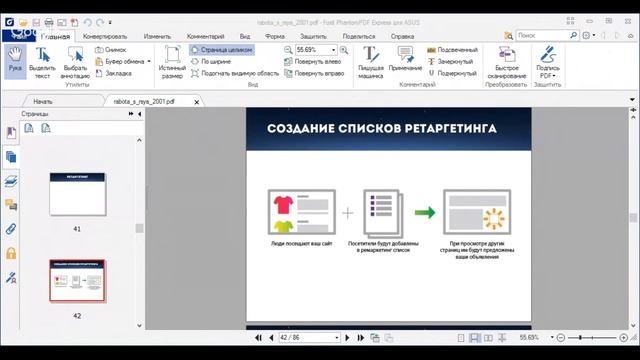Apply Подсвеченный highlight markup
This screenshot has height=360, width=640.
tap(452, 50)
